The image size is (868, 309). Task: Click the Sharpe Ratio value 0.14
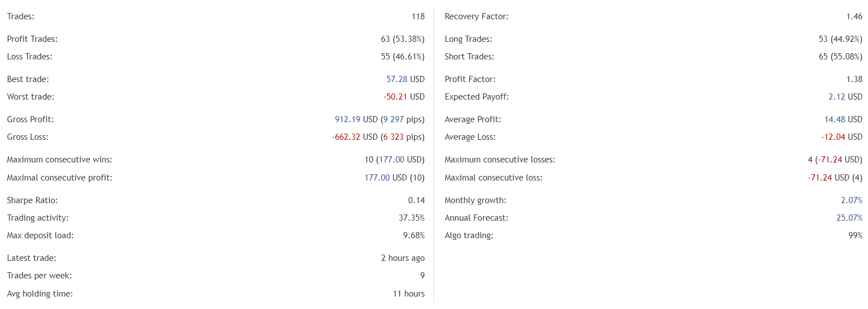click(x=416, y=200)
